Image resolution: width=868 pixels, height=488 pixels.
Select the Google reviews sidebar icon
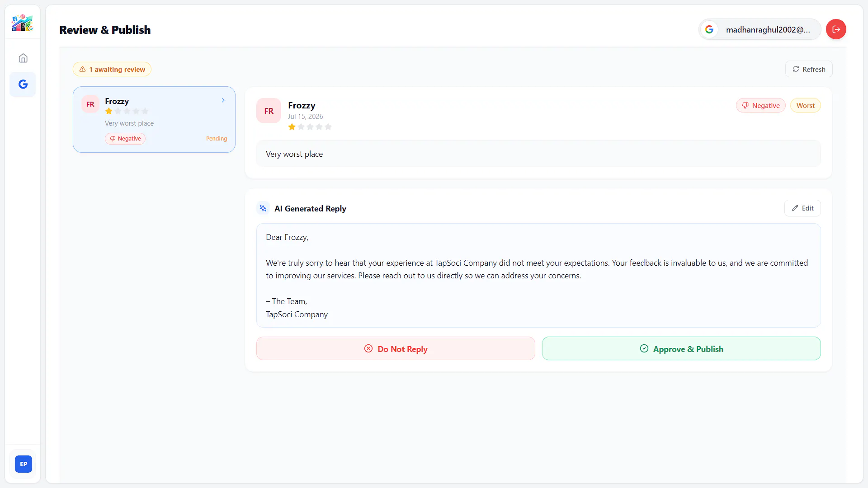tap(23, 84)
